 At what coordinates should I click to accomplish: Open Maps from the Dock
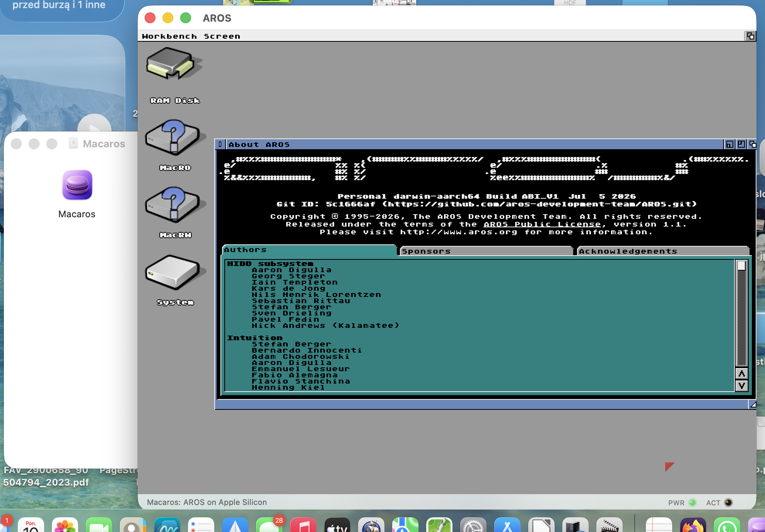405,525
